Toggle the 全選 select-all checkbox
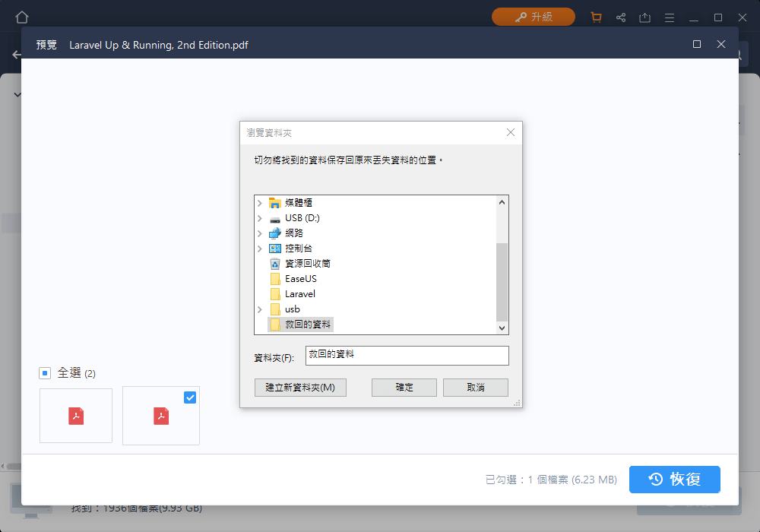This screenshot has width=760, height=532. (x=44, y=373)
